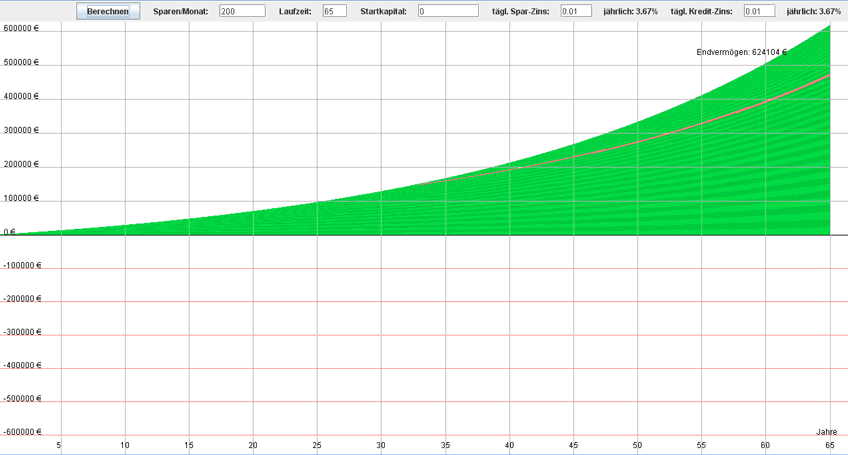Click the 600000 € y-axis label
The width and height of the screenshot is (848, 455).
click(x=21, y=29)
